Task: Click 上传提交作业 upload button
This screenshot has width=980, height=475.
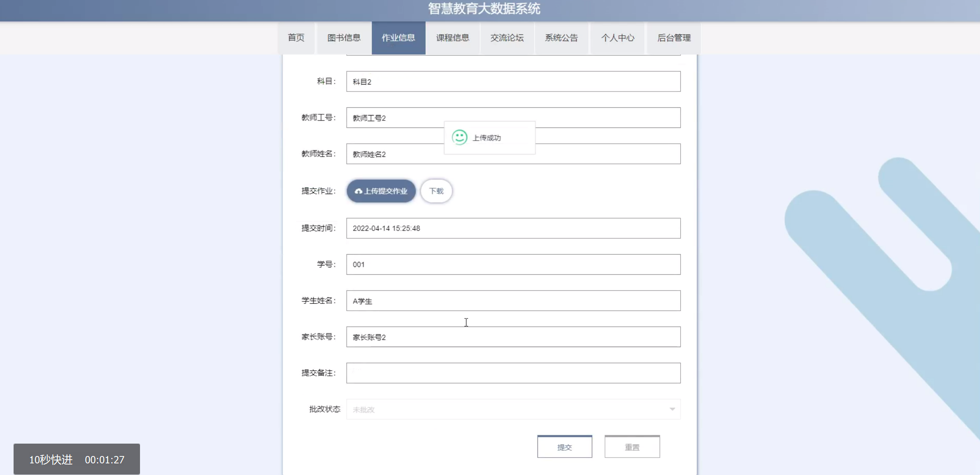Action: point(381,191)
